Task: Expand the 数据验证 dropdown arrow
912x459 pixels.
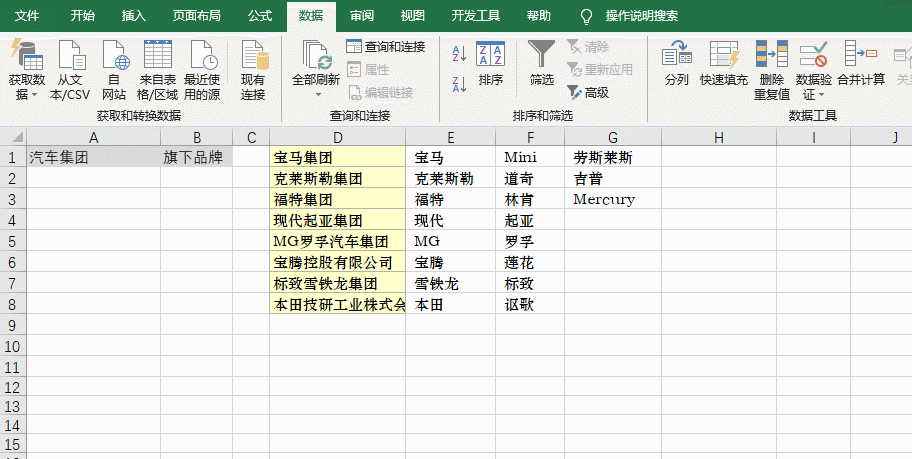Action: click(x=821, y=94)
